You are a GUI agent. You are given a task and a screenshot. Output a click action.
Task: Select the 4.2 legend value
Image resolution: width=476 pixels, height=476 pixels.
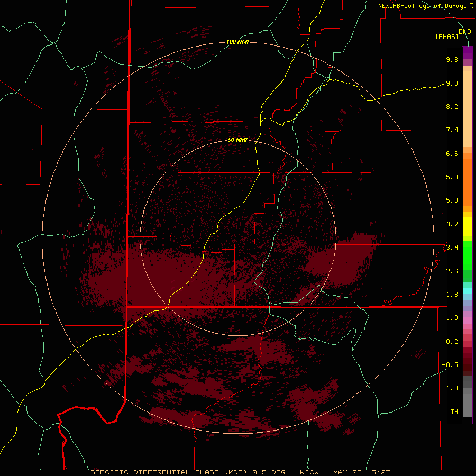pyautogui.click(x=452, y=224)
